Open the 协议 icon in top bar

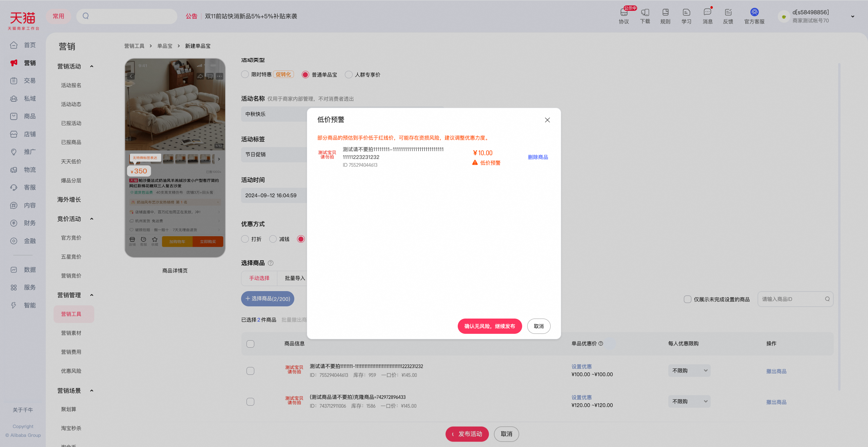pyautogui.click(x=624, y=16)
